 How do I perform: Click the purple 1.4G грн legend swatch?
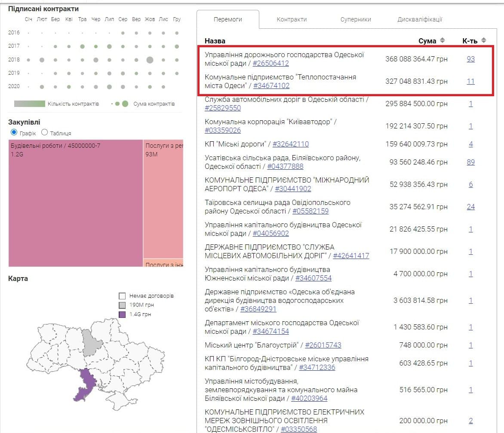click(122, 314)
